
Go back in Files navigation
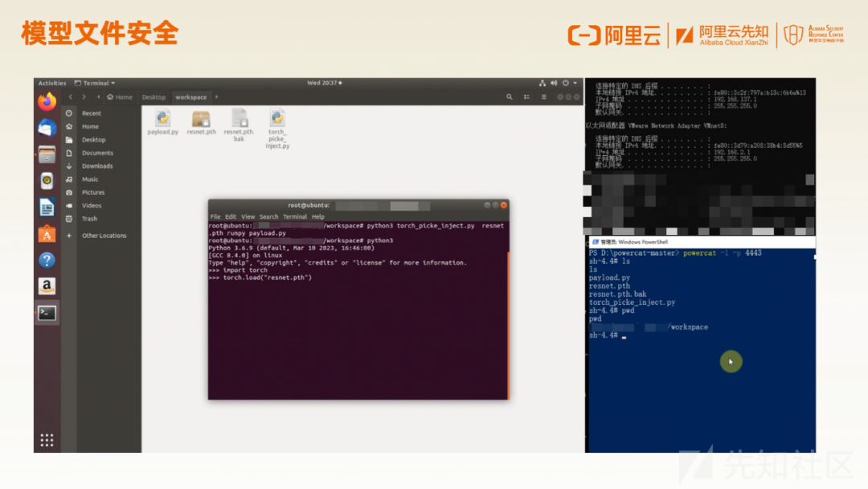[70, 97]
